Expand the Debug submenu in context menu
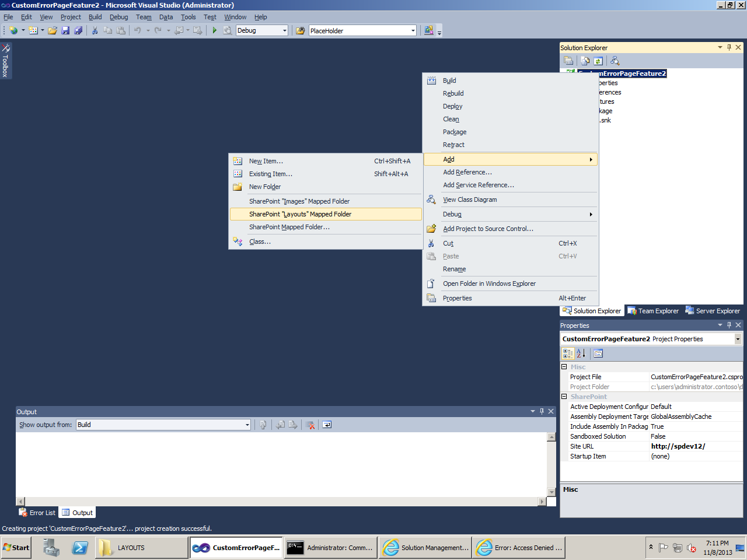Image resolution: width=747 pixels, height=560 pixels. (x=511, y=214)
